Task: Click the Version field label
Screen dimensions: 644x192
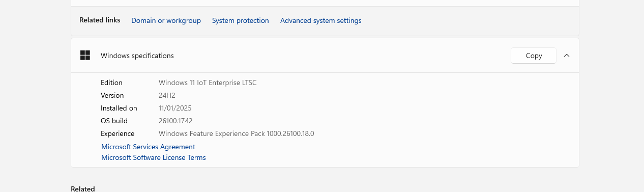Action: pyautogui.click(x=112, y=95)
